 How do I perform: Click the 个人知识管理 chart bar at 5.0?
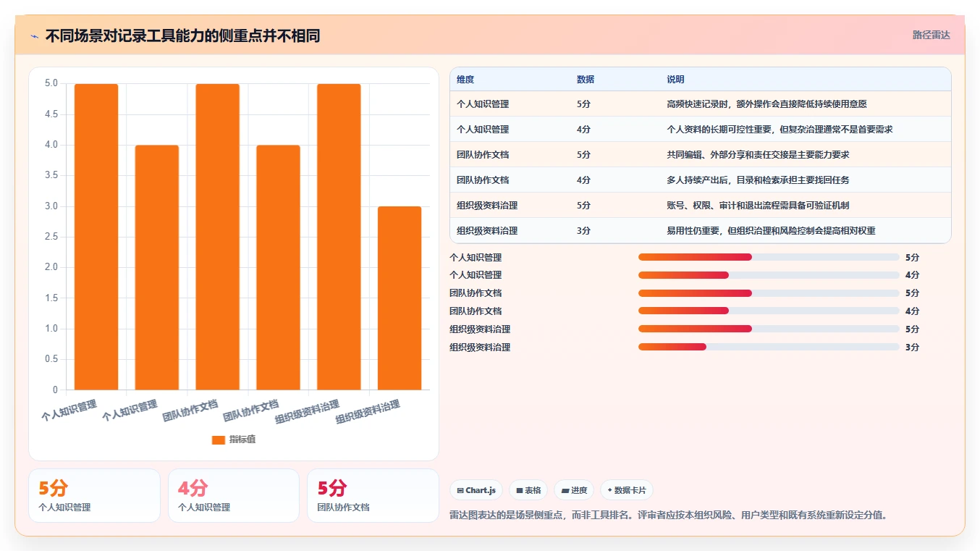[96, 237]
